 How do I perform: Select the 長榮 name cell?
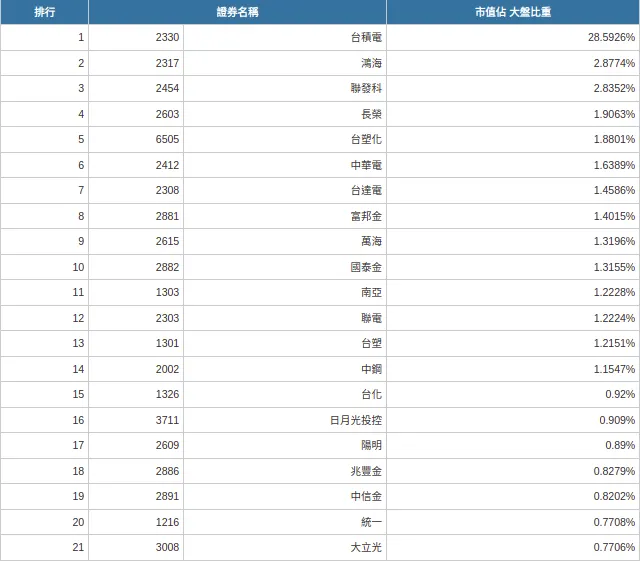click(x=285, y=114)
